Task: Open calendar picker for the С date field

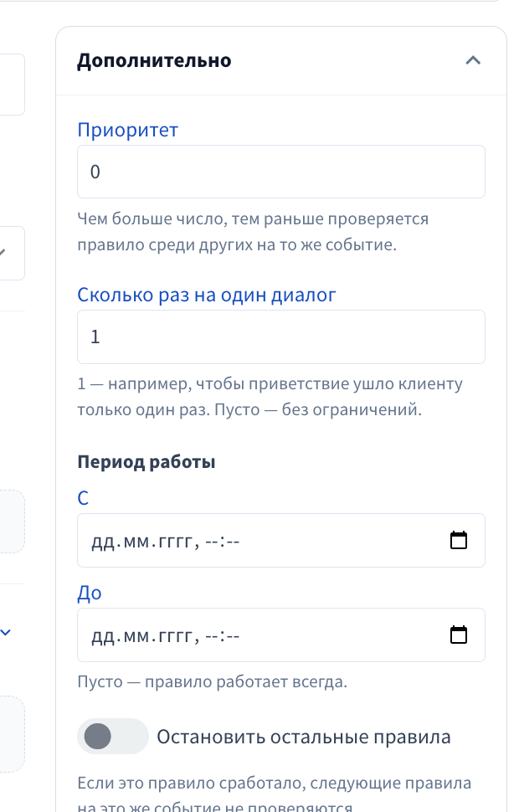Action: [x=459, y=540]
